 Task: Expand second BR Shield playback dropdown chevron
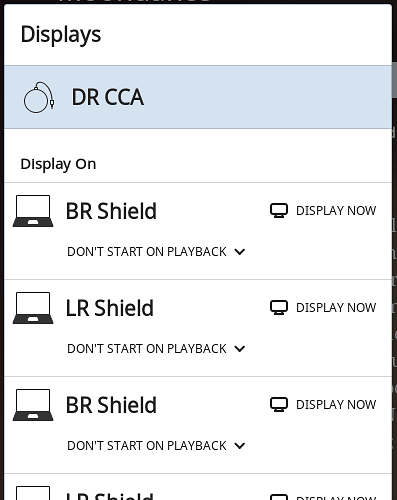click(240, 446)
